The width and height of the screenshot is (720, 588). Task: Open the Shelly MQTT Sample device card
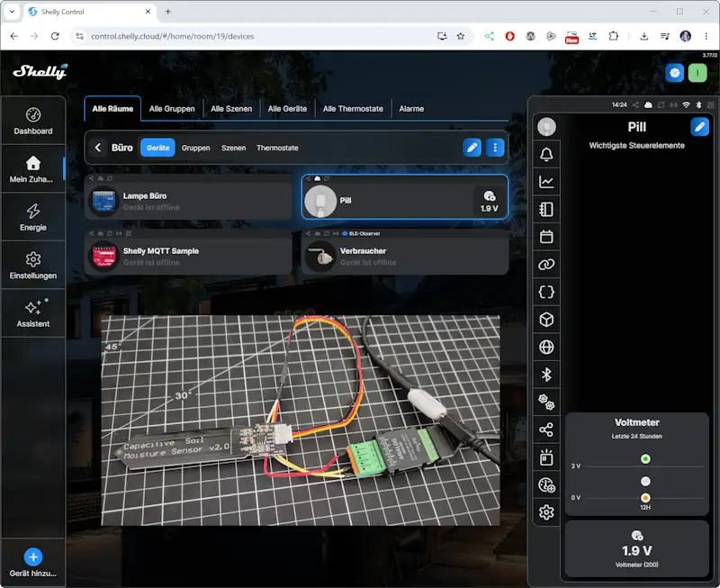point(188,252)
